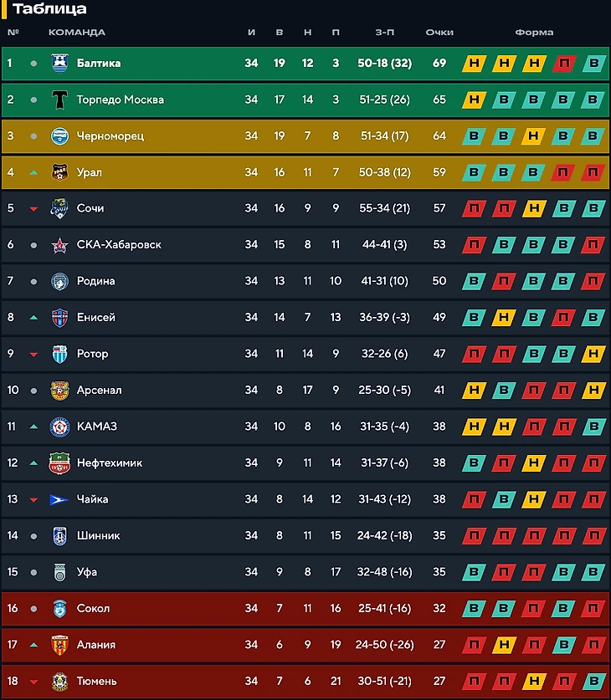
Task: Click Балтика's latest form result badge
Action: pyautogui.click(x=593, y=64)
